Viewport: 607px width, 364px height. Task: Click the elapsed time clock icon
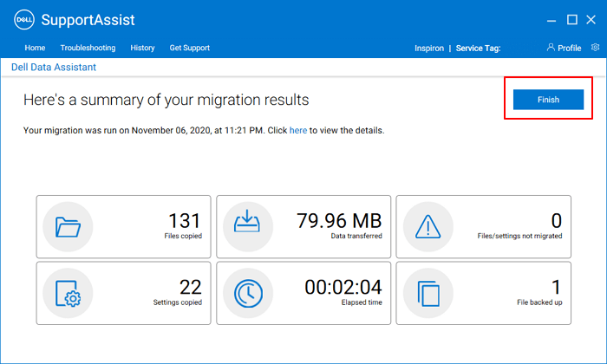247,293
